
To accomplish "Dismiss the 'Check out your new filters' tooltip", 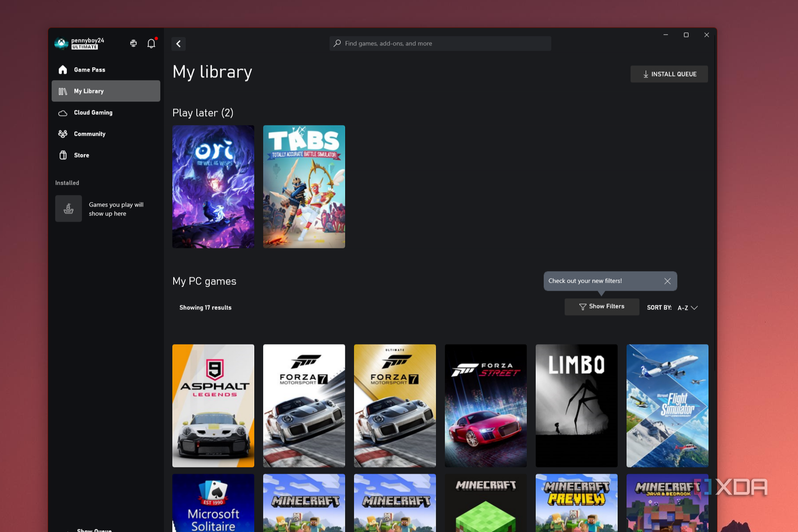I will 667,281.
